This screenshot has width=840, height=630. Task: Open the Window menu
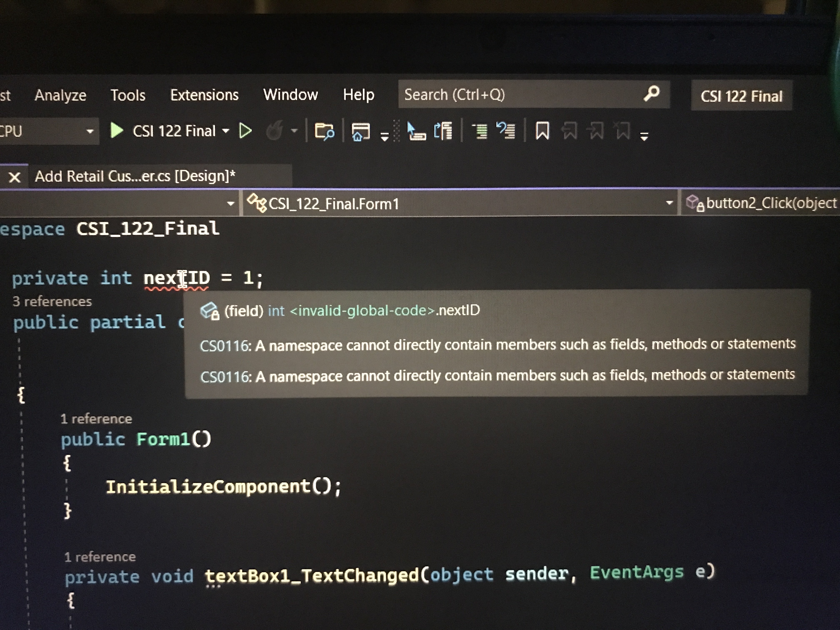(290, 95)
